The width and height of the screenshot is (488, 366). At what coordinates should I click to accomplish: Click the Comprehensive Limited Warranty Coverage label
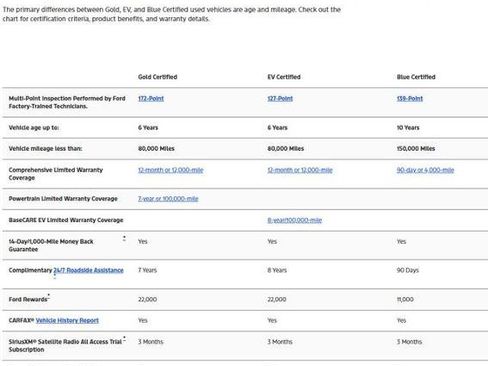tap(56, 174)
